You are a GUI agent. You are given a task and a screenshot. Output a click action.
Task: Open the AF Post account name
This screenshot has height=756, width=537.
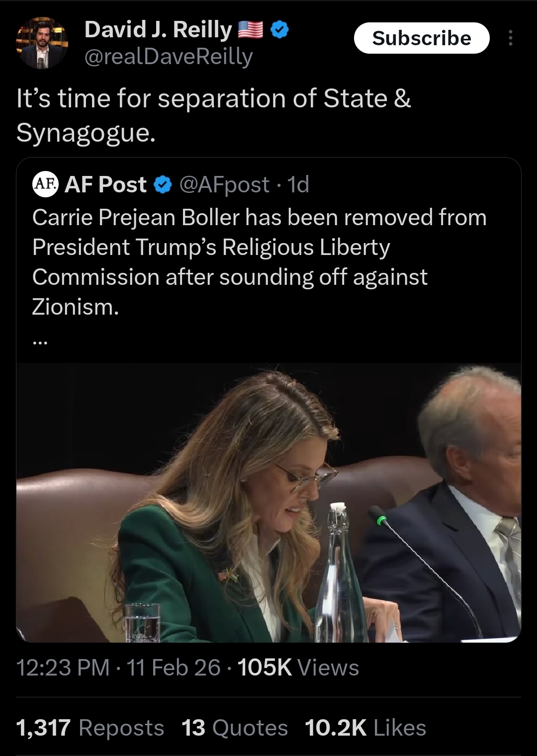tap(106, 185)
